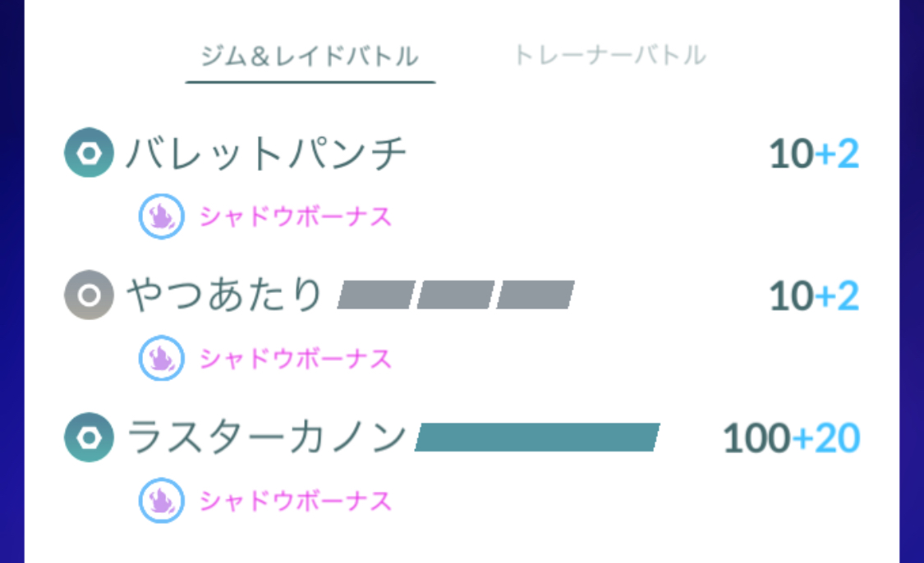This screenshot has height=563, width=924.
Task: Tap the シャドウボーナス label under やつあたり
Action: click(x=295, y=359)
